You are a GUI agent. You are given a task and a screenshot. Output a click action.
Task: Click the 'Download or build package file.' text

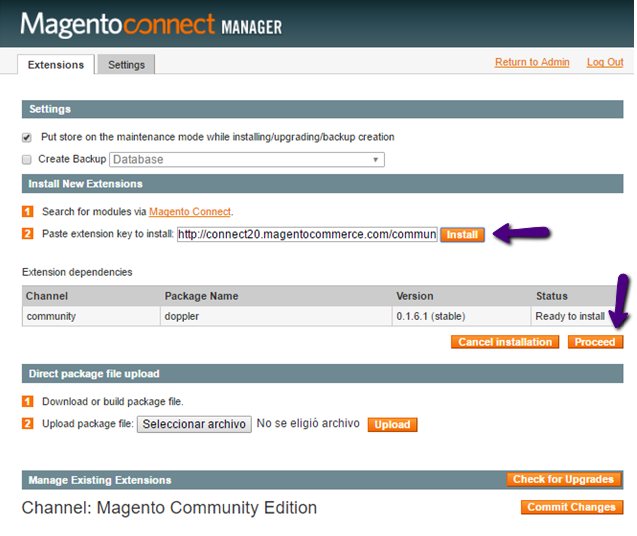tap(113, 401)
